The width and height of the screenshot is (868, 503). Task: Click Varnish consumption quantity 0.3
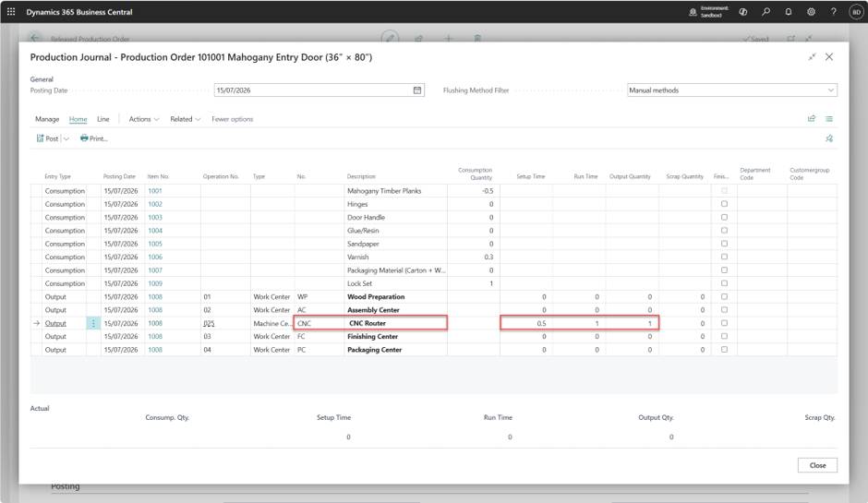[x=488, y=257]
